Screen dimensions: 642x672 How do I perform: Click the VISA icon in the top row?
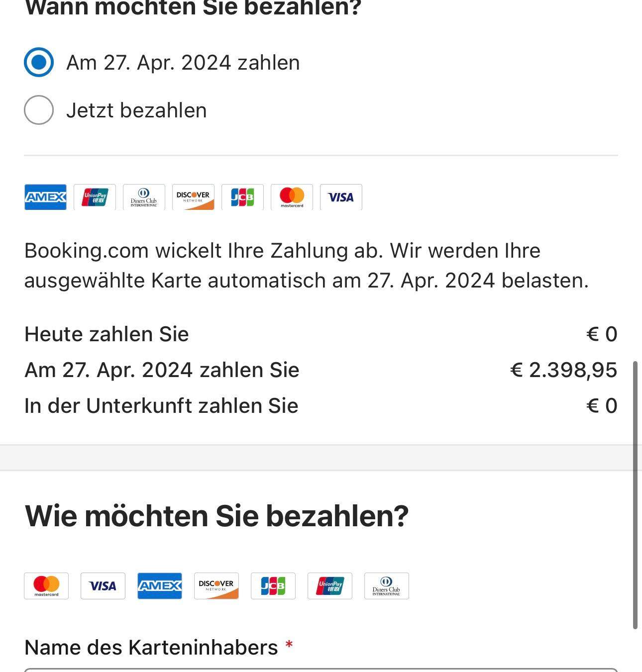(341, 197)
